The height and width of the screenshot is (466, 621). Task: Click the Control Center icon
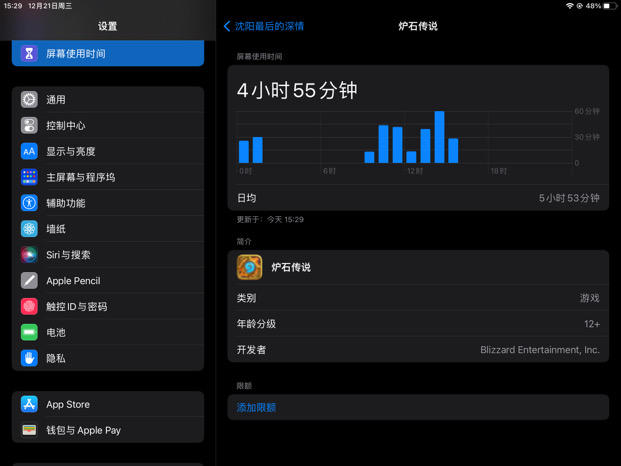29,126
